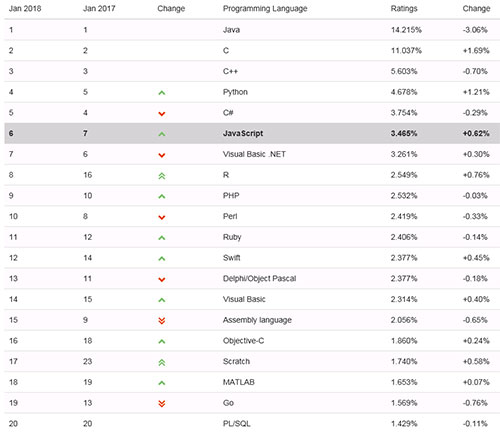
Task: Click the green up arrow in Python row
Action: pos(162,93)
